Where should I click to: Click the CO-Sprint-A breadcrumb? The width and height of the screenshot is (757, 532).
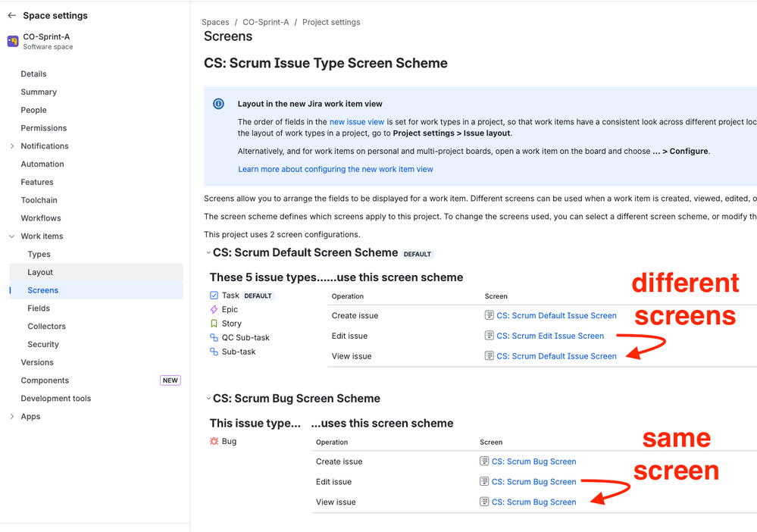(x=266, y=22)
